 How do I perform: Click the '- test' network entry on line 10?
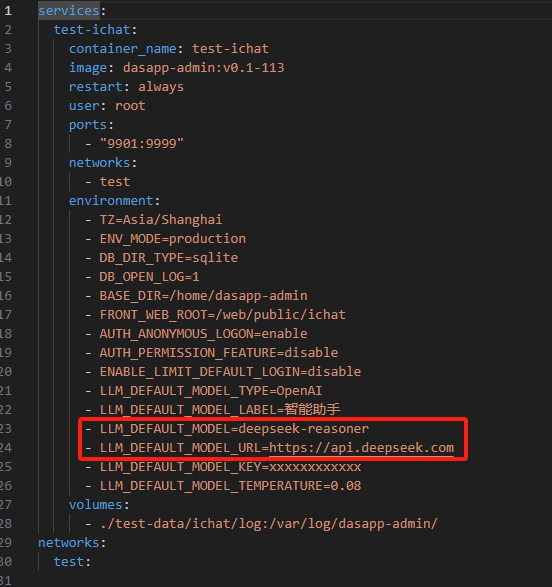(x=107, y=182)
